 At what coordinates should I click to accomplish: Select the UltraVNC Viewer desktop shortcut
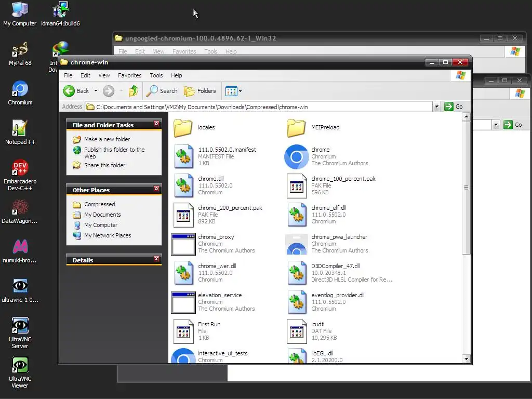click(x=20, y=373)
